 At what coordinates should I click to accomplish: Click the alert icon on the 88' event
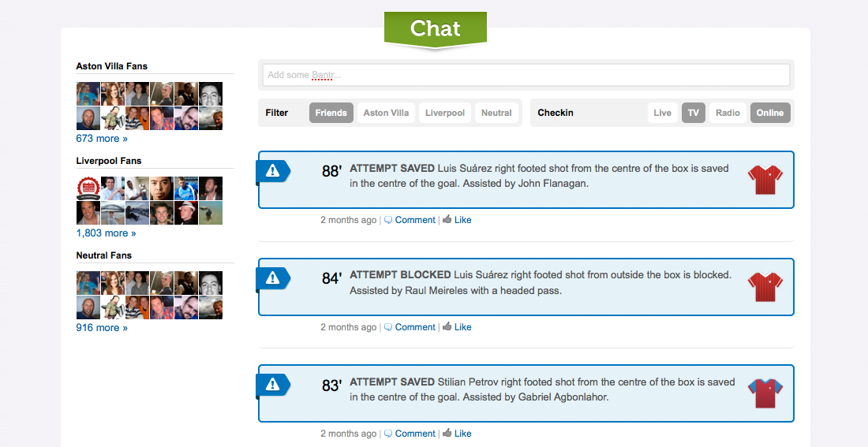point(272,171)
